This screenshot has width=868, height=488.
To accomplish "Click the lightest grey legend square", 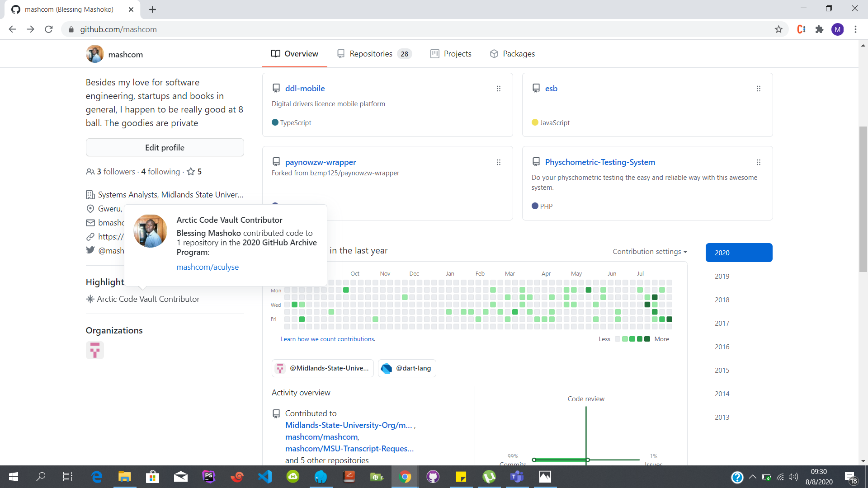I will tap(618, 339).
